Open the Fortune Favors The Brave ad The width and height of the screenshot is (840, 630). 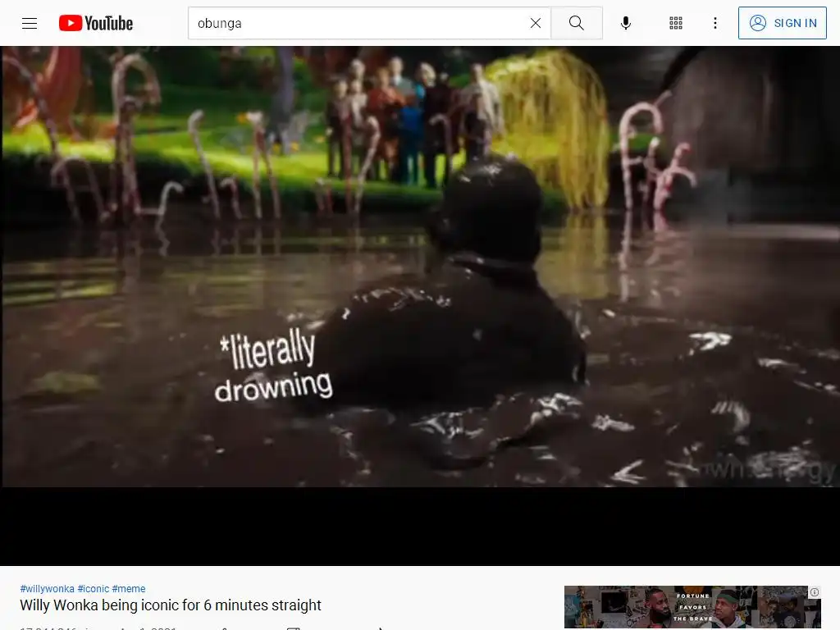pos(692,608)
